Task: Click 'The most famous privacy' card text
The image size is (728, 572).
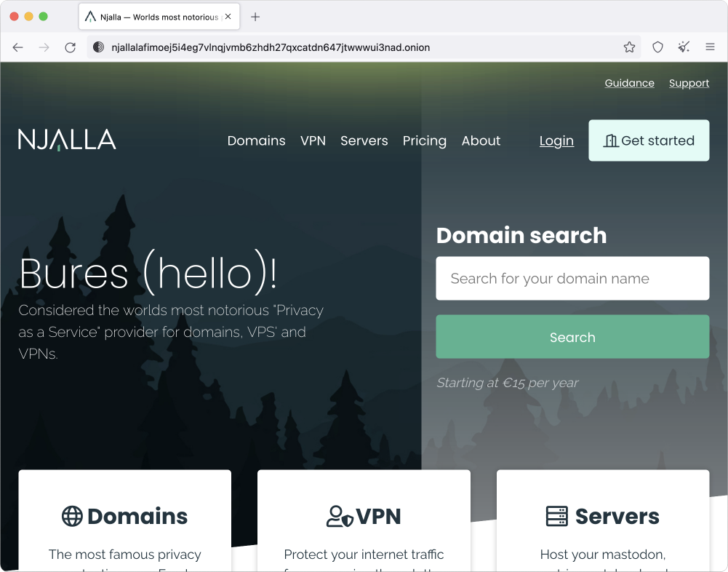Action: click(x=125, y=555)
